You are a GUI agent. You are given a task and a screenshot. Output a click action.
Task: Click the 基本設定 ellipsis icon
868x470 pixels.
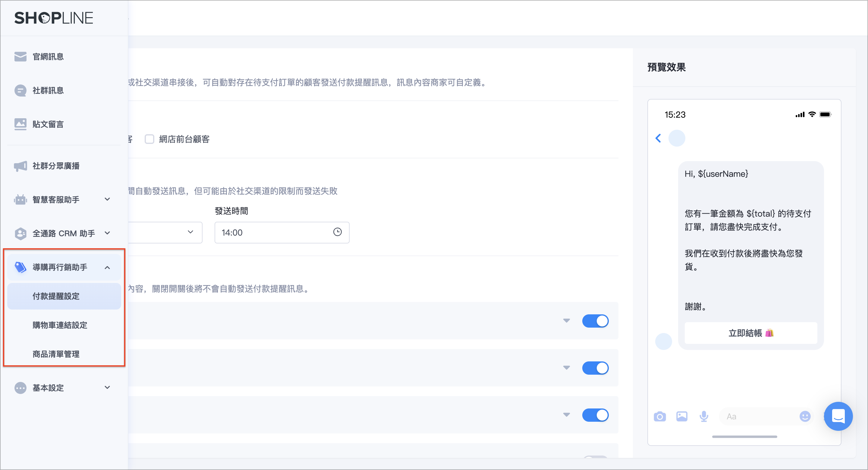(x=20, y=388)
